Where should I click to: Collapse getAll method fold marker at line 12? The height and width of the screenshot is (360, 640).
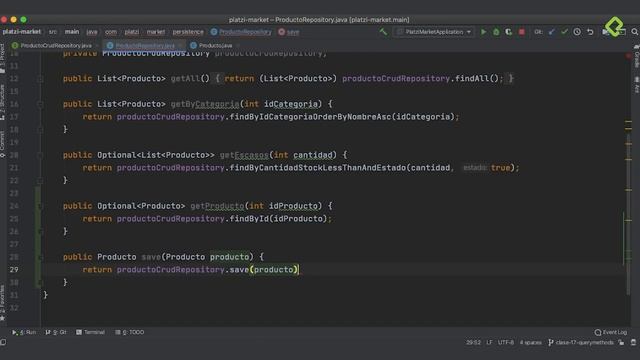pos(40,78)
